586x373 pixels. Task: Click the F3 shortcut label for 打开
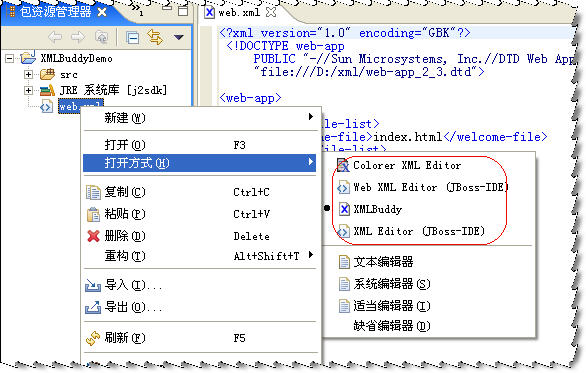(x=240, y=145)
